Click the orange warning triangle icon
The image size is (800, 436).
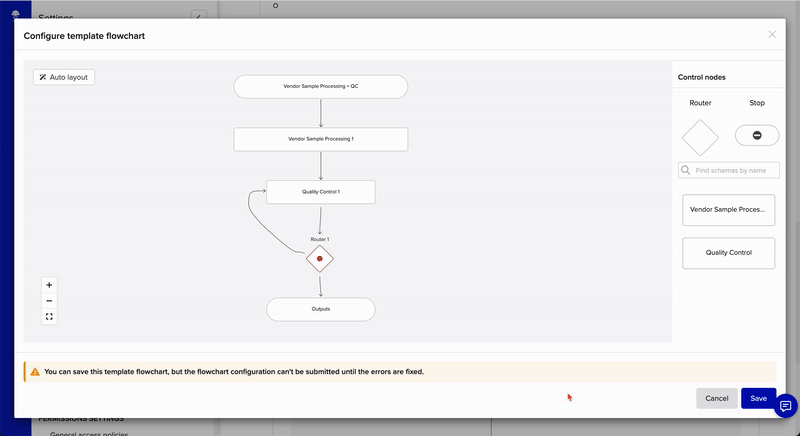pos(35,372)
